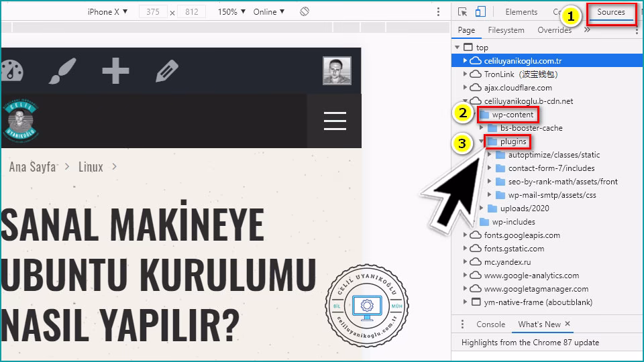Click Highlights from the Chrome 87 update

click(x=530, y=343)
